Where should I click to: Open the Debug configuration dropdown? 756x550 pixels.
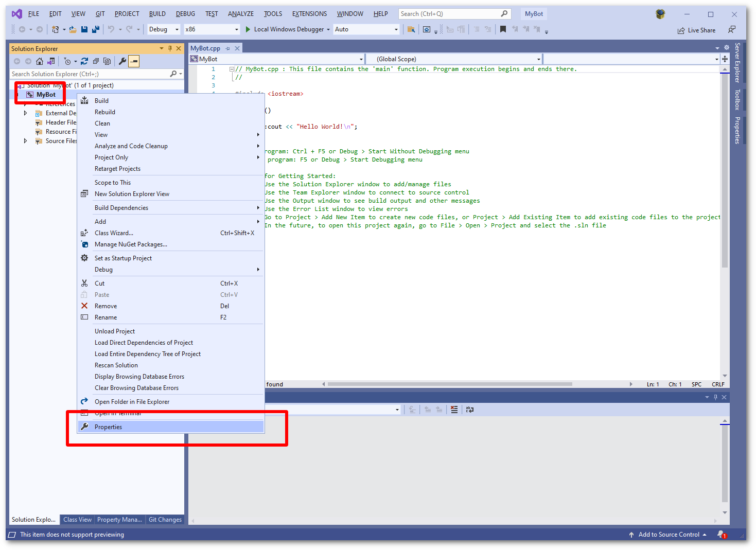[163, 29]
